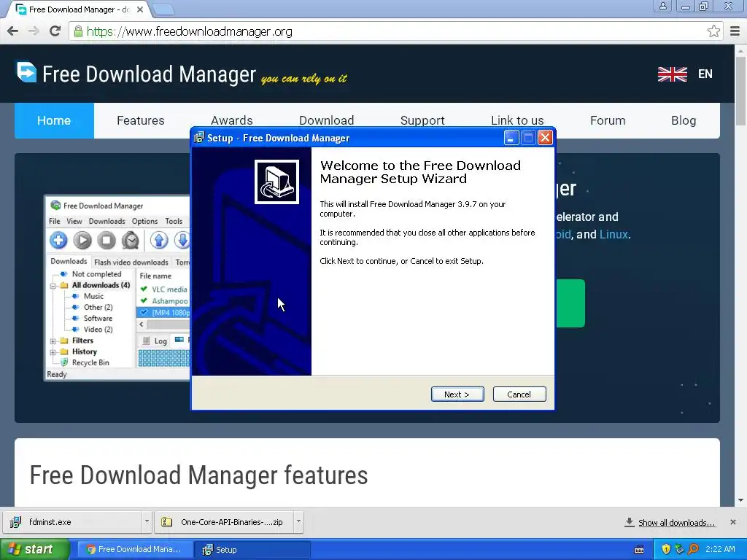Open a new browser tab
The height and width of the screenshot is (560, 747).
click(x=163, y=9)
